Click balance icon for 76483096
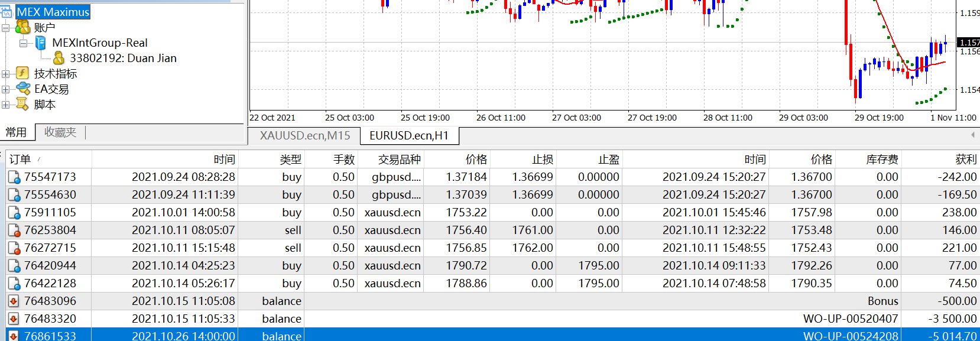This screenshot has height=341, width=980. 14,301
